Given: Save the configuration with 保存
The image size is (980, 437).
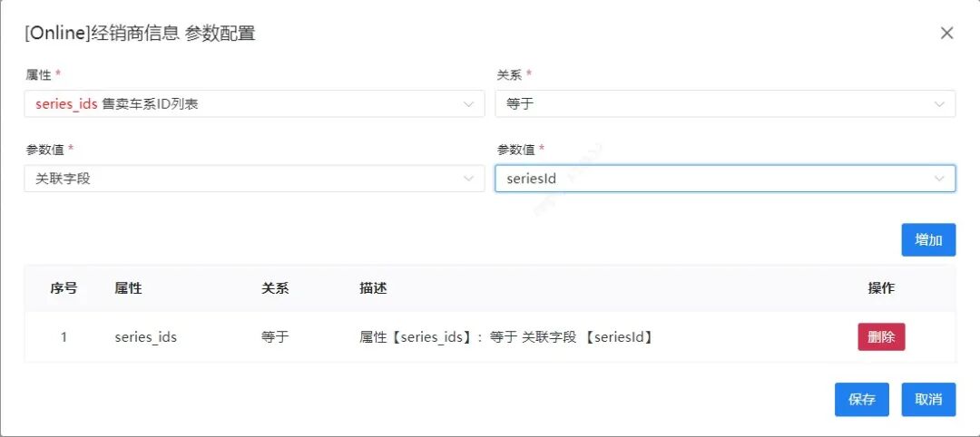Looking at the screenshot, I should (862, 400).
